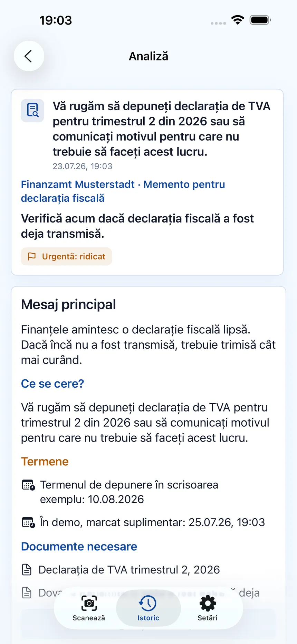Switch to the Istoric tab
The height and width of the screenshot is (644, 297).
point(148,608)
